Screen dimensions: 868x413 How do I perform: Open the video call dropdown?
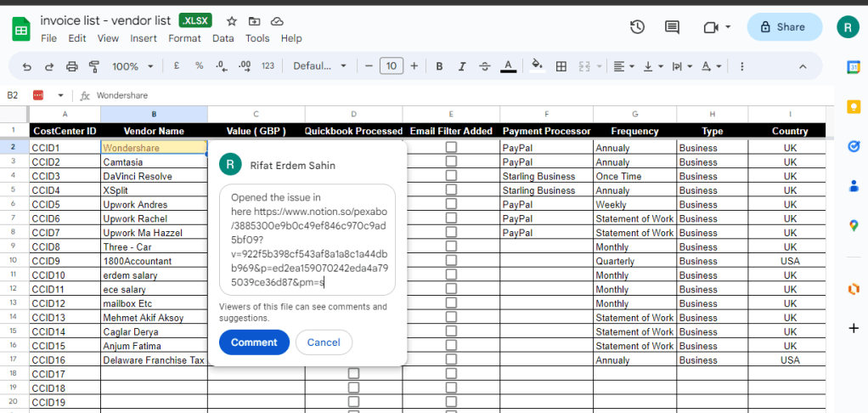(728, 26)
